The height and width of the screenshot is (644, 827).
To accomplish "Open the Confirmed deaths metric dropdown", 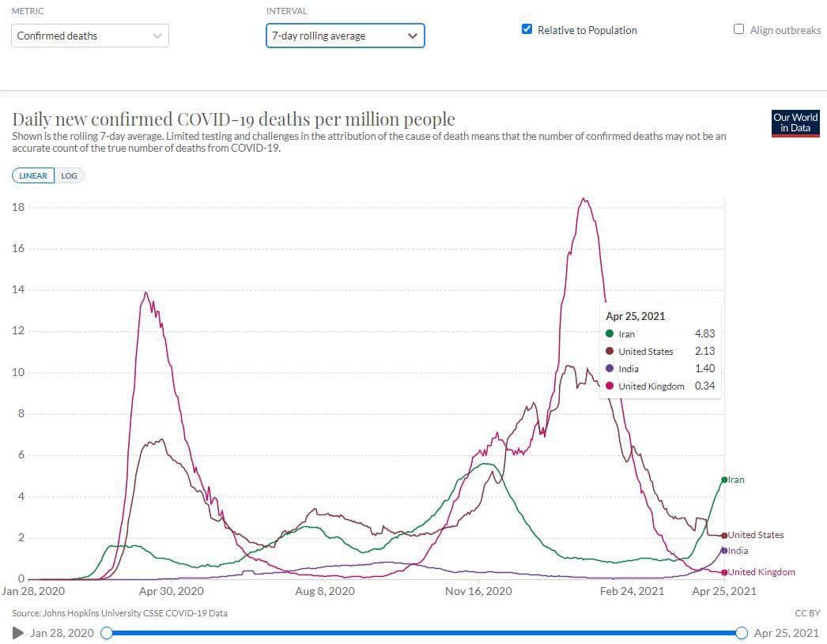I will pyautogui.click(x=90, y=36).
